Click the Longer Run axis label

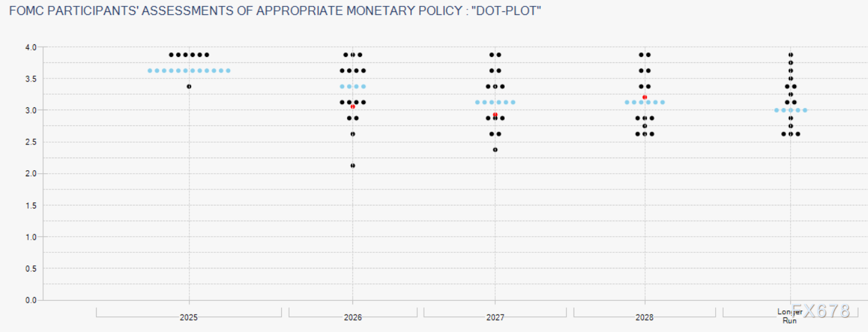point(789,316)
